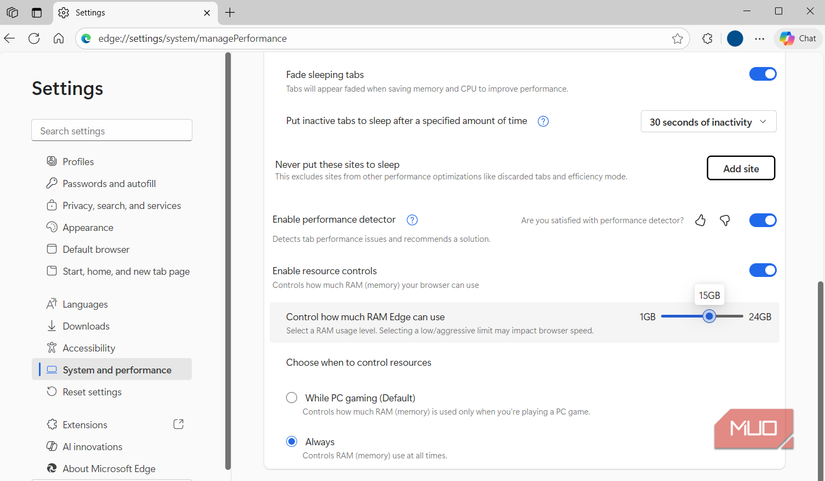Click the key icon beside Passwords
Screen dimensions: 825x481
click(x=52, y=183)
